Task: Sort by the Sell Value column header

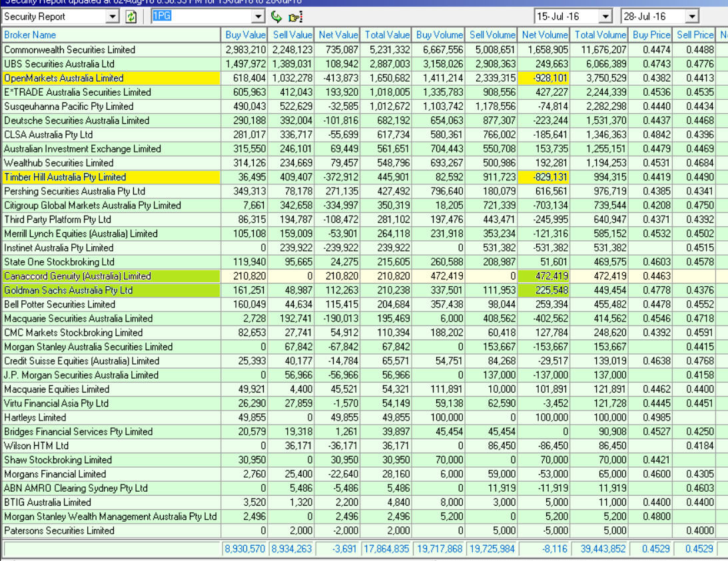Action: click(x=292, y=35)
